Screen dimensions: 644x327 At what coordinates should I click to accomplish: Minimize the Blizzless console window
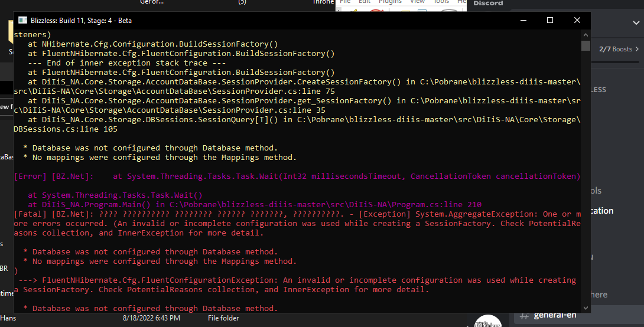click(523, 21)
